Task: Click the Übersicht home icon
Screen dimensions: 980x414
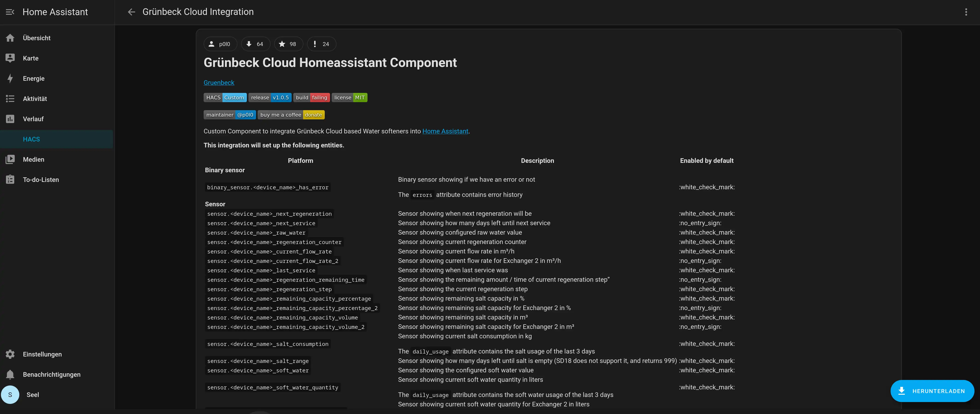Action: pos(10,38)
